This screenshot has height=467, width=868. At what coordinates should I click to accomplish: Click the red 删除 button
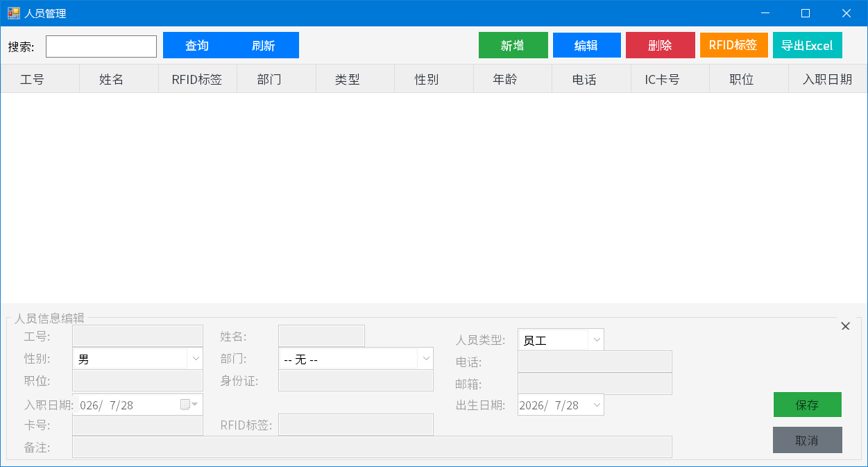[660, 45]
